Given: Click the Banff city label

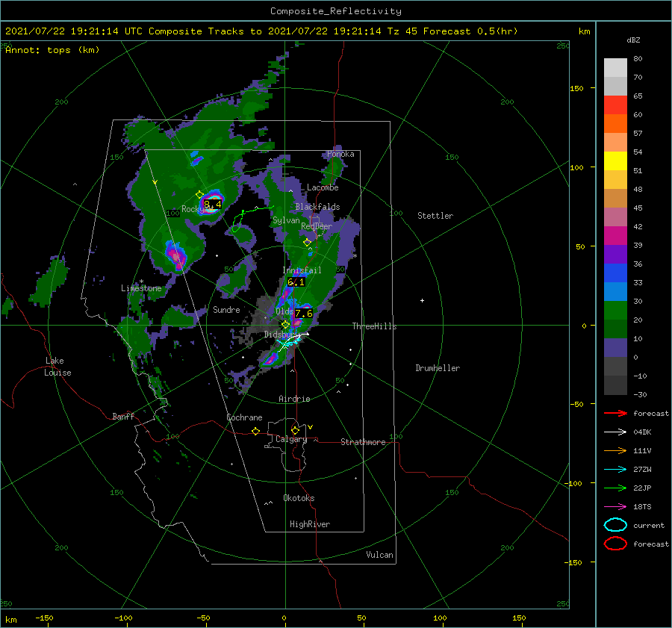Looking at the screenshot, I should [x=123, y=416].
